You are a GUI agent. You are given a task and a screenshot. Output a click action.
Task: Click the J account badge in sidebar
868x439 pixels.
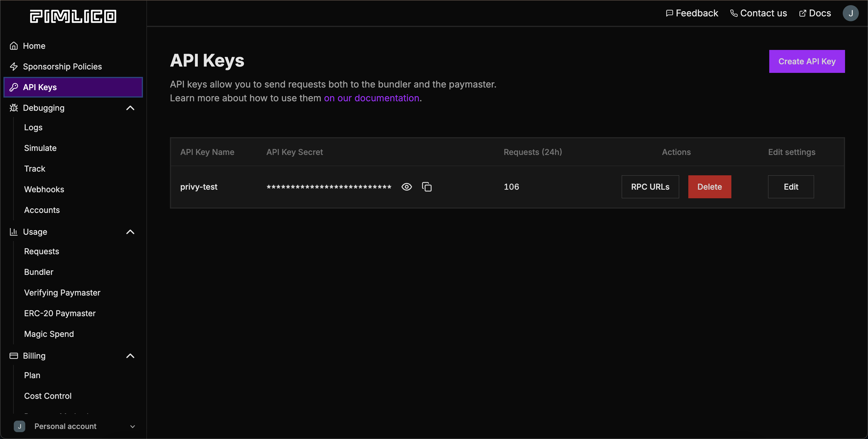click(20, 426)
